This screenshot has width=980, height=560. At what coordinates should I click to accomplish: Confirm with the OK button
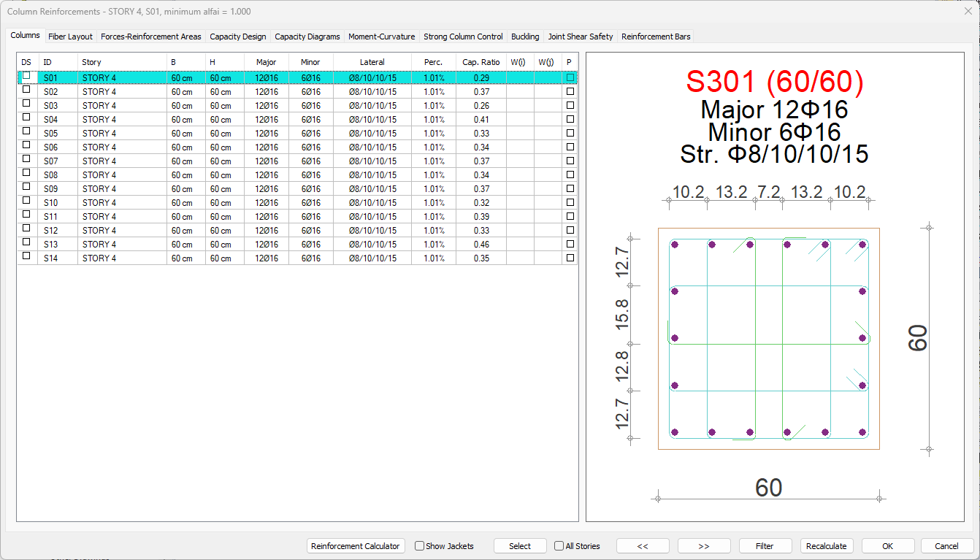pos(887,546)
